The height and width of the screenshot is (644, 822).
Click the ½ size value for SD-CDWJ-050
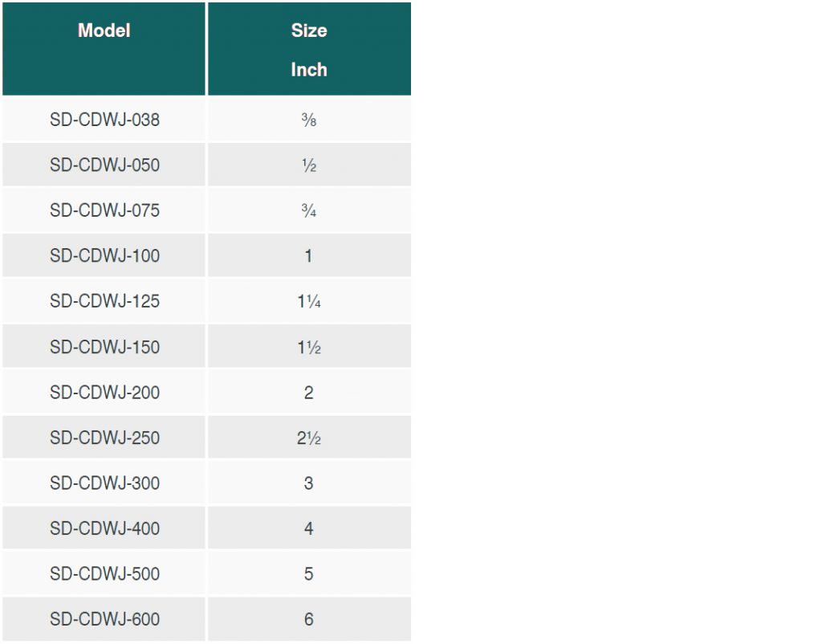tap(309, 165)
